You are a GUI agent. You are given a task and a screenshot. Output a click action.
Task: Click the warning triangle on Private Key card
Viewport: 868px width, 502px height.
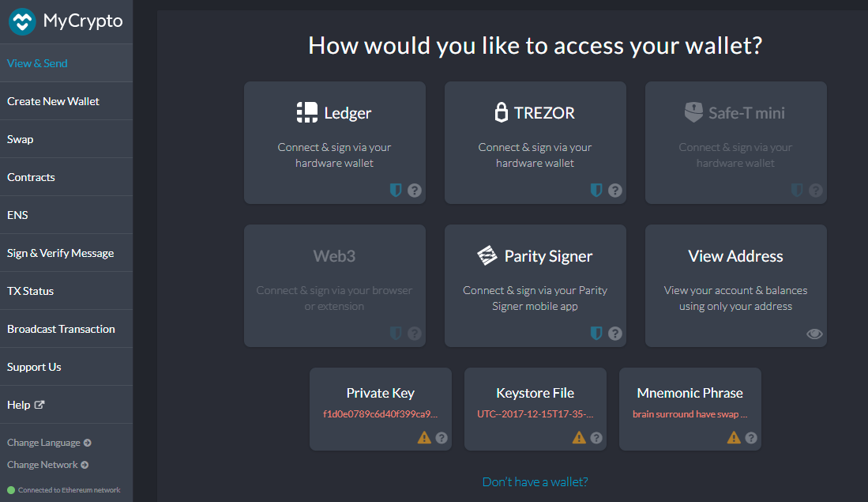pos(424,436)
